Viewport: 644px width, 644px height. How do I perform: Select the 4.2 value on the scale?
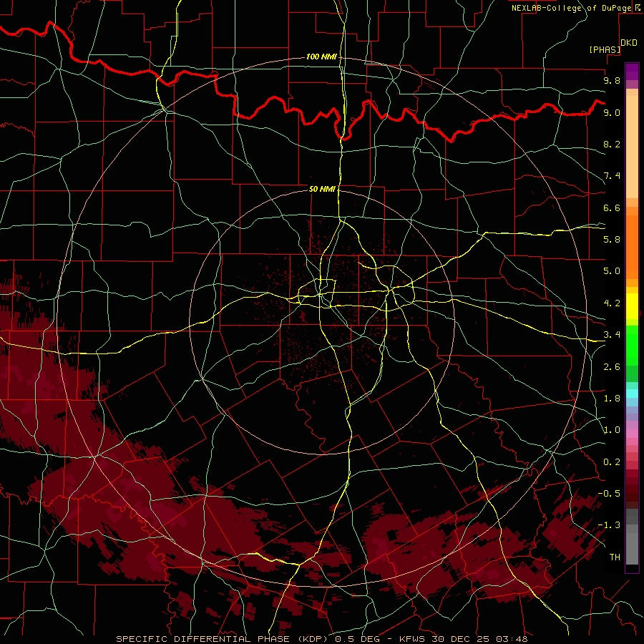coord(612,303)
